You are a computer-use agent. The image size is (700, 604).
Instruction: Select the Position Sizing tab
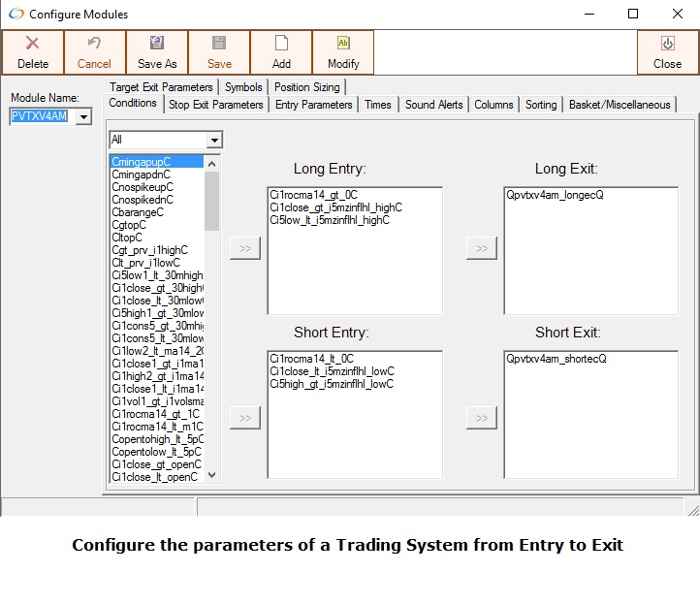click(306, 87)
